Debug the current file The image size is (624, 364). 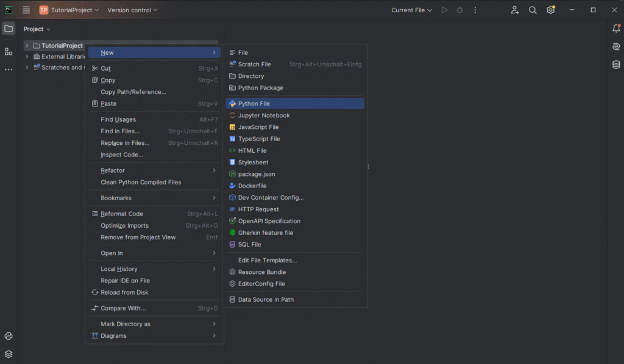[x=459, y=10]
